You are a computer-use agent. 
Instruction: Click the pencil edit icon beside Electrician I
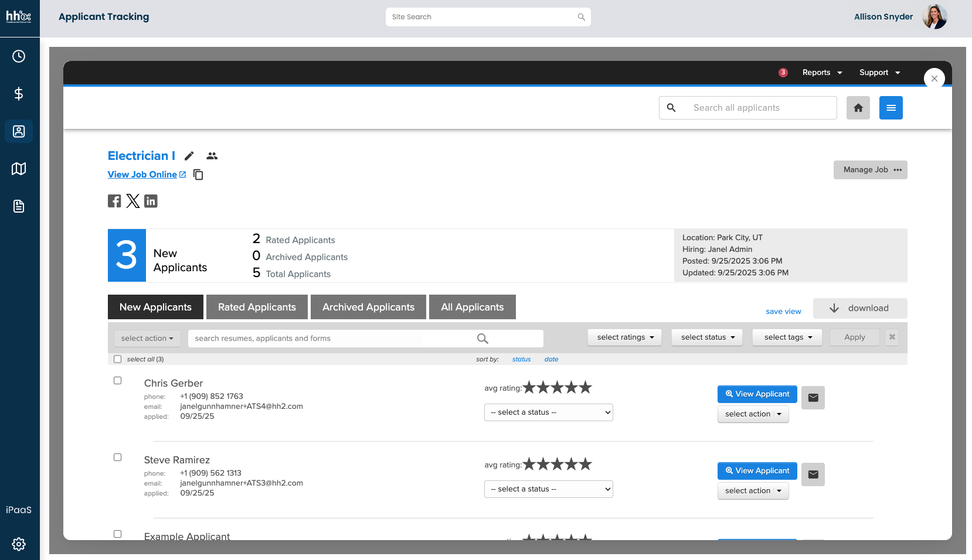tap(189, 156)
